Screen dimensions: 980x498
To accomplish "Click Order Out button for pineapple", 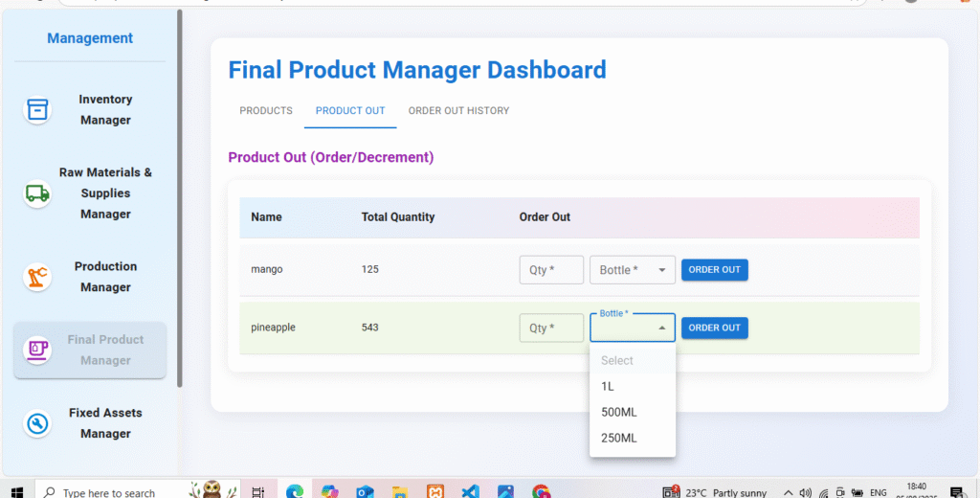I will [x=714, y=328].
